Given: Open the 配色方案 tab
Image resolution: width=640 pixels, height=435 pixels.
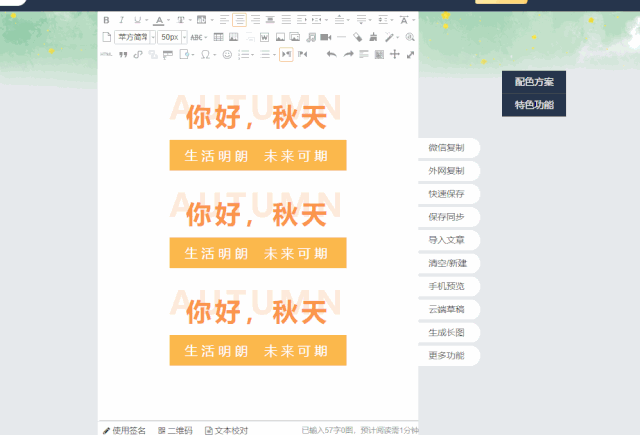Looking at the screenshot, I should point(534,81).
